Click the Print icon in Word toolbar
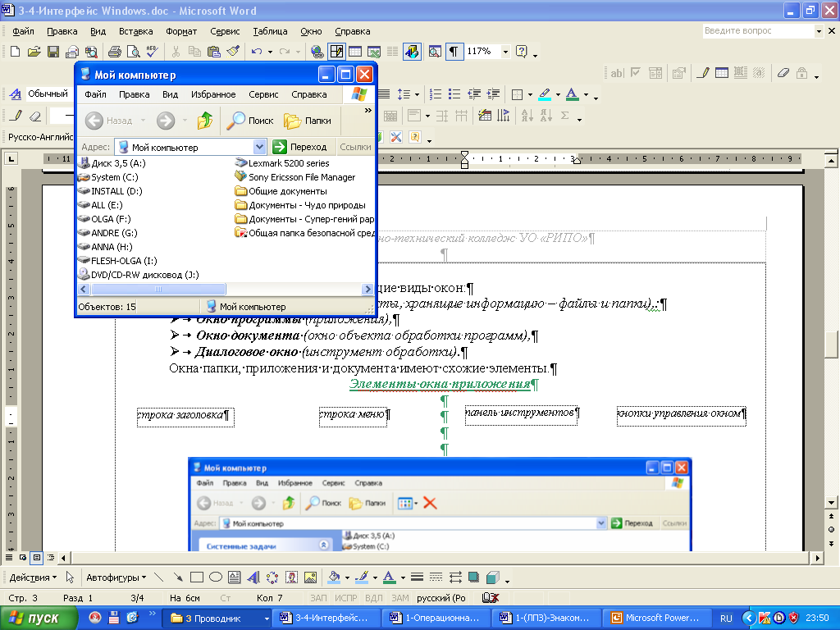This screenshot has height=630, width=840. tap(115, 52)
